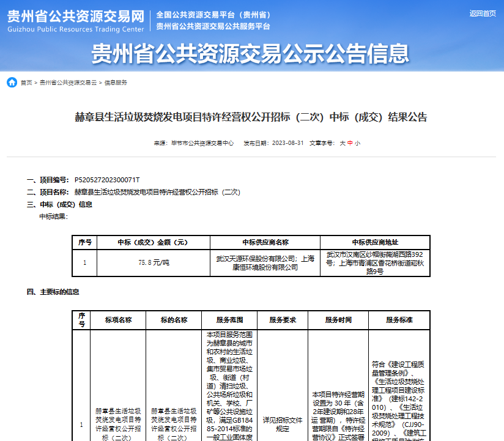The width and height of the screenshot is (504, 441).
Task: Open 贵州省公共资源交易云 breadcrumb link
Action: [x=68, y=83]
